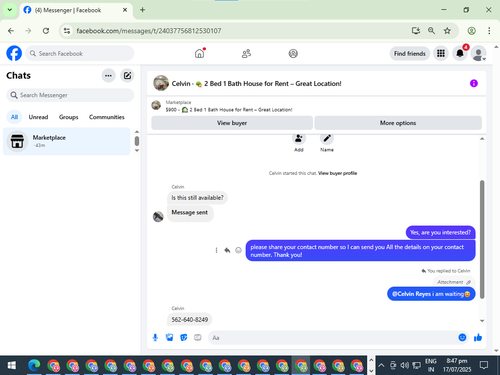Open the View buyer profile link
The width and height of the screenshot is (500, 375).
(x=337, y=173)
